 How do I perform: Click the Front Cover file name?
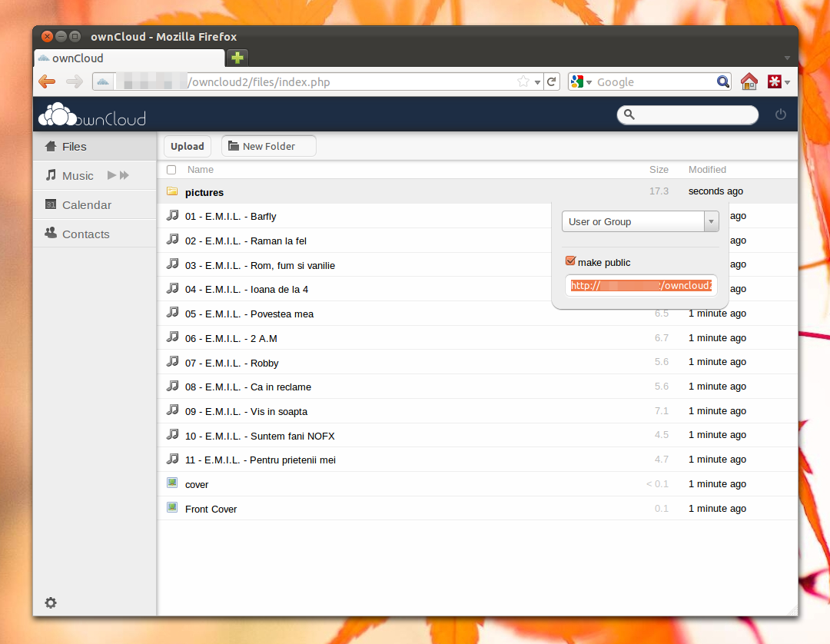(x=211, y=509)
